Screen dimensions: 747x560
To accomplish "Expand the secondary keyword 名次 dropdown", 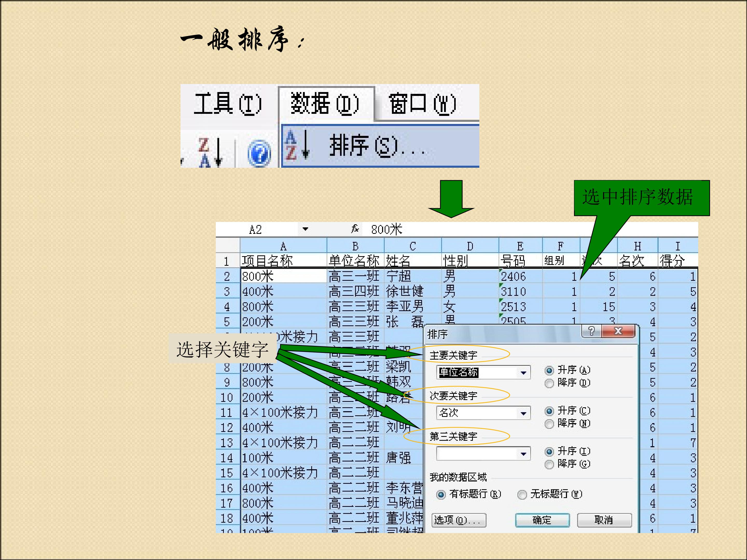I will click(523, 413).
